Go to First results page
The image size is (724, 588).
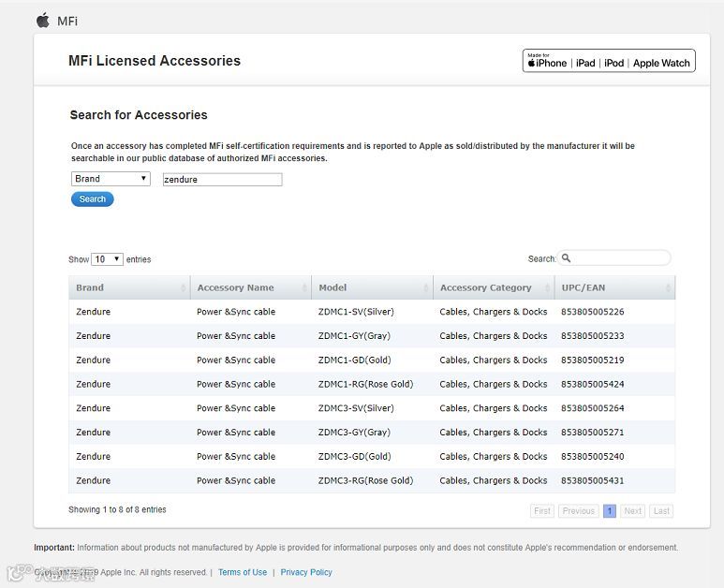click(542, 511)
